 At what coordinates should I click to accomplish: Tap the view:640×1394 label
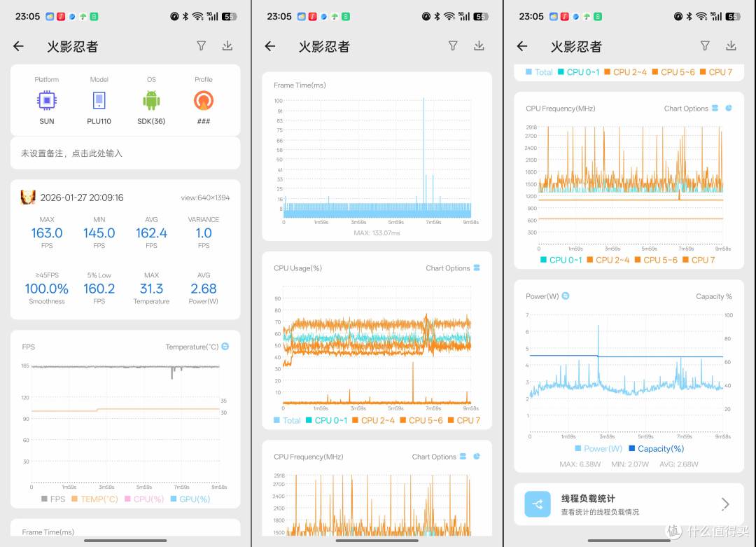click(x=205, y=198)
